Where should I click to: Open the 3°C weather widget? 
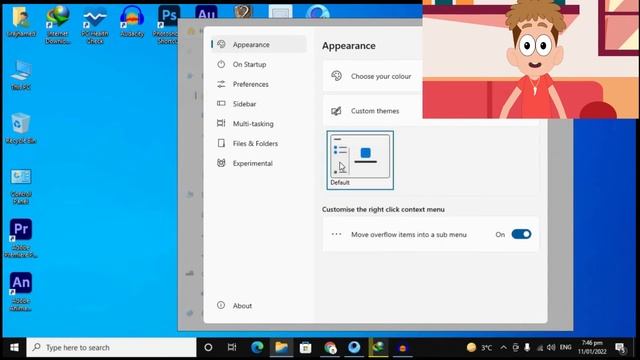tap(480, 347)
